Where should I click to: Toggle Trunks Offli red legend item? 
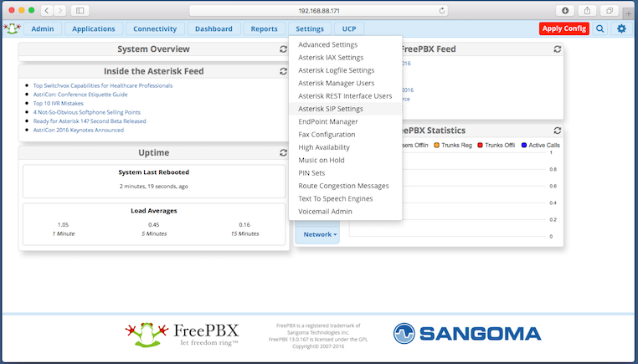point(496,146)
